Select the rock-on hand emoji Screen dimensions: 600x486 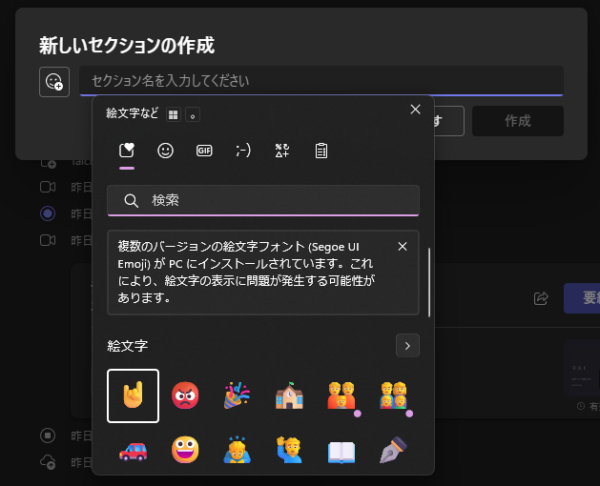click(x=133, y=396)
